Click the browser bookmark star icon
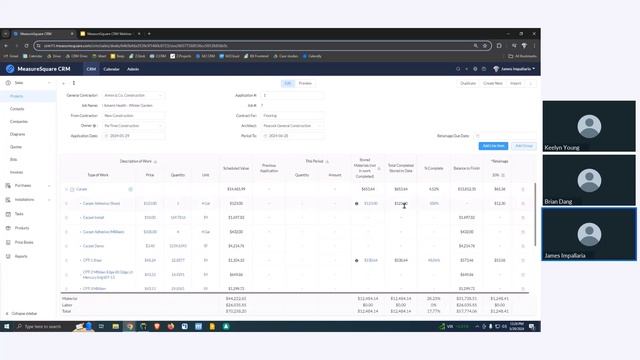The image size is (640, 360). tap(485, 46)
